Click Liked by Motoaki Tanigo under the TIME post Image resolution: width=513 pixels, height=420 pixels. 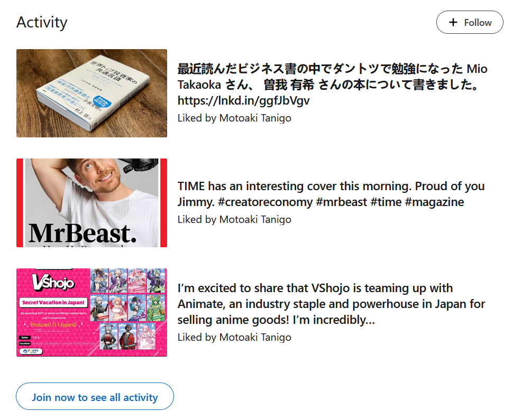click(x=234, y=219)
